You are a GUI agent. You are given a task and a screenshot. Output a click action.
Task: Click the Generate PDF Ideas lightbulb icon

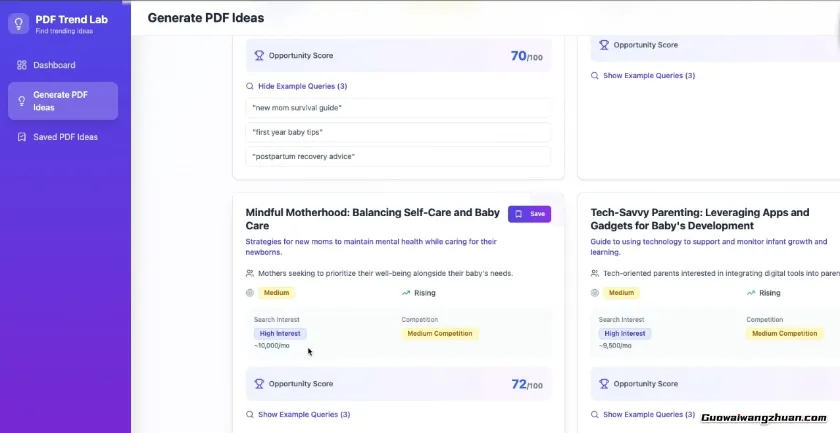22,101
